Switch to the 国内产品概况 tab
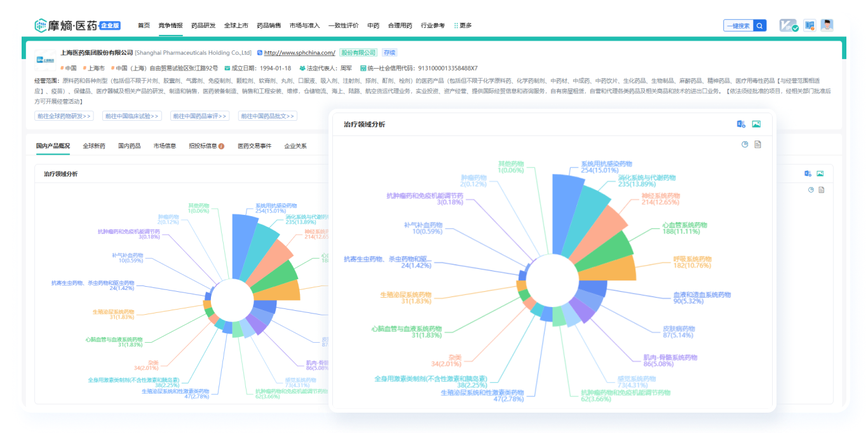868x433 pixels. (x=53, y=146)
